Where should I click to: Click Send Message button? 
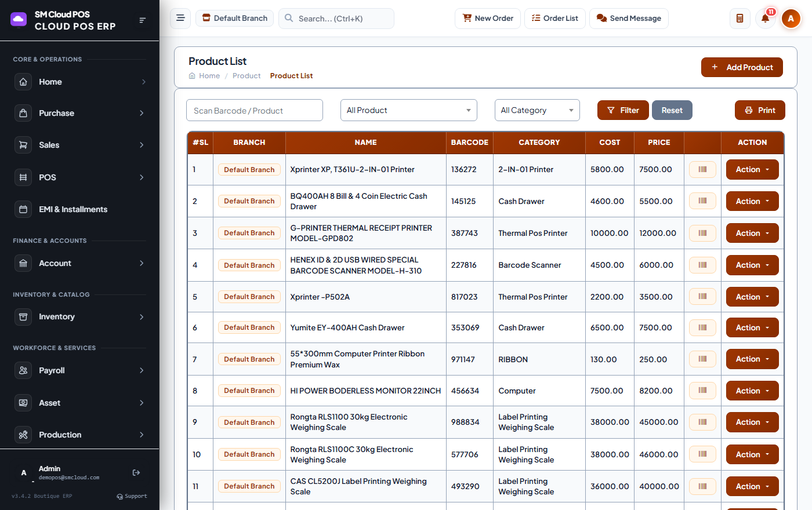click(x=629, y=18)
